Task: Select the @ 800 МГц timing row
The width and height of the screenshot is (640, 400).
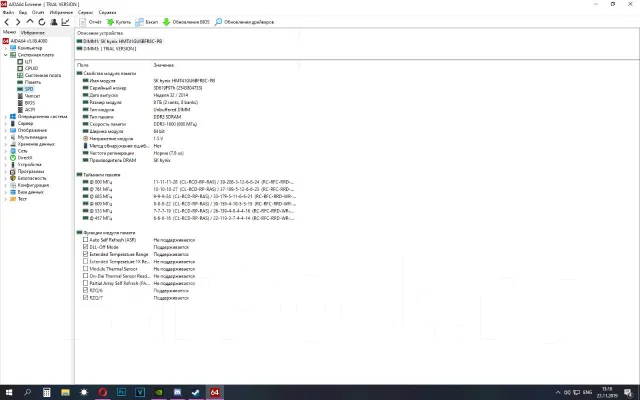Action: [x=188, y=182]
